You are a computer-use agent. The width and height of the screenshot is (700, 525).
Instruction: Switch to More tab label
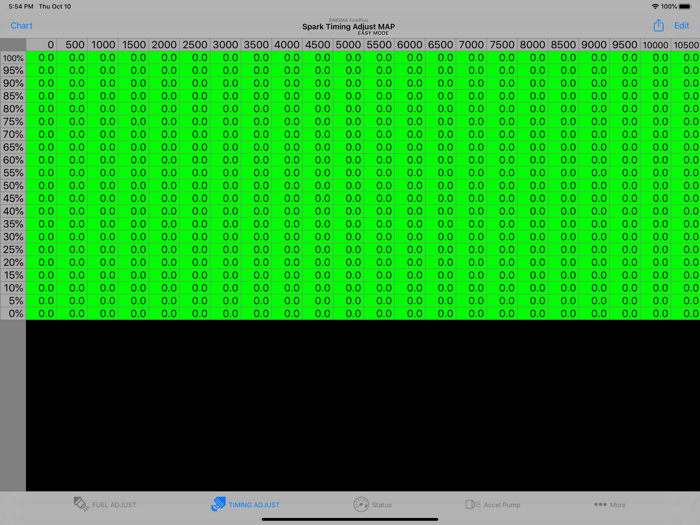pyautogui.click(x=617, y=505)
